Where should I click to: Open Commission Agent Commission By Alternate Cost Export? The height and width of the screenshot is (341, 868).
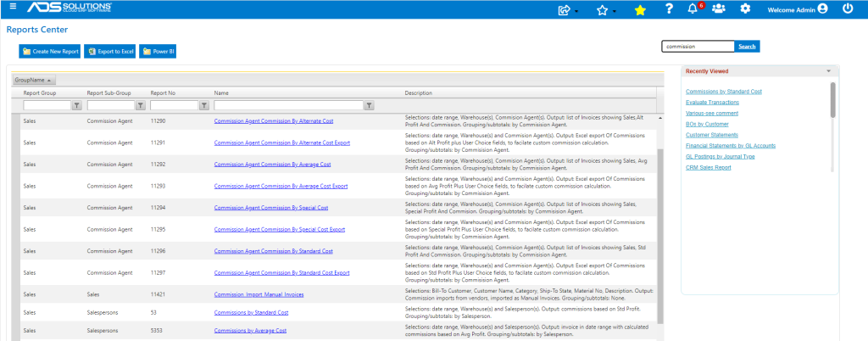pos(281,143)
